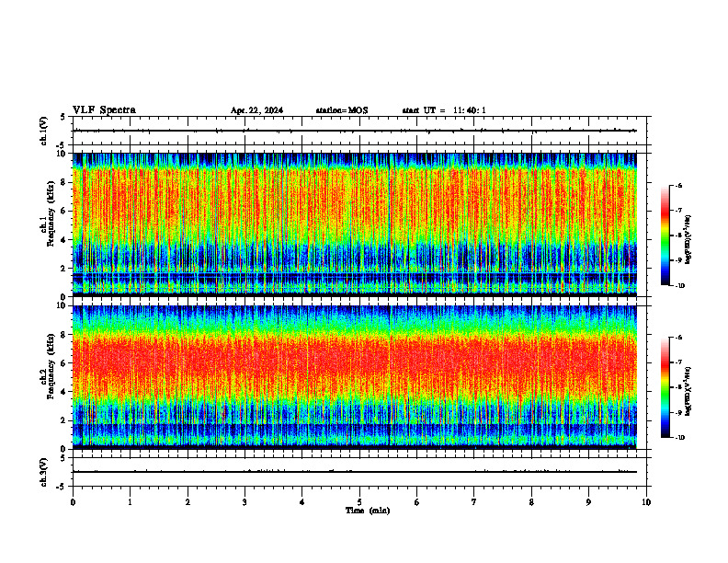Click the ch.1 spectrogram color scale bar
Screen dimensions: 728x563
pyautogui.click(x=665, y=236)
